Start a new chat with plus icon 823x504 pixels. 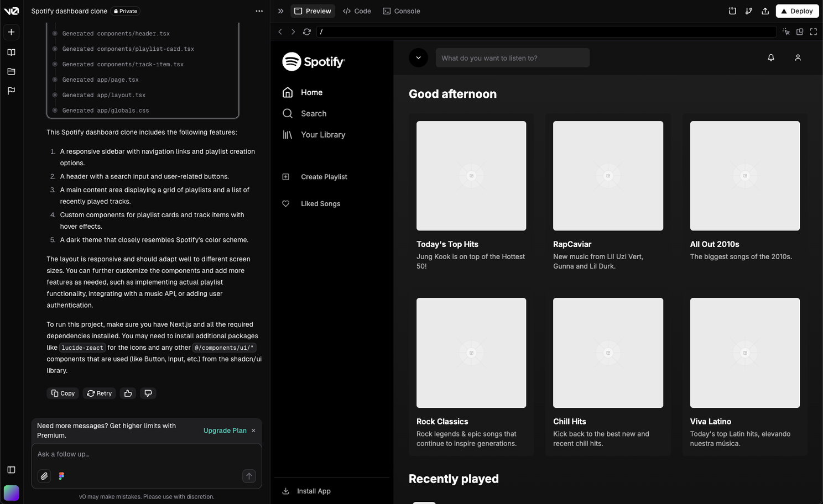[11, 32]
